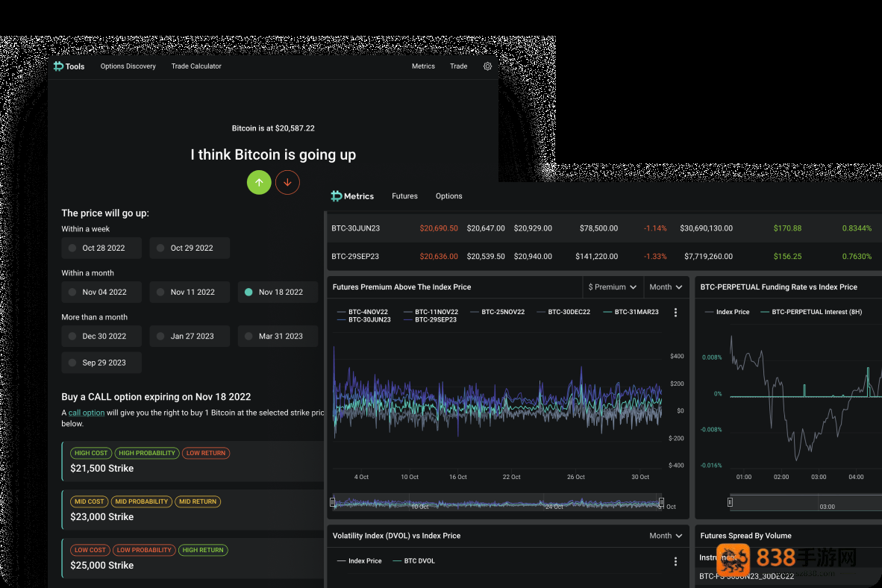Image resolution: width=882 pixels, height=588 pixels.
Task: Open kebab menu on Volatility Index chart
Action: click(x=675, y=561)
